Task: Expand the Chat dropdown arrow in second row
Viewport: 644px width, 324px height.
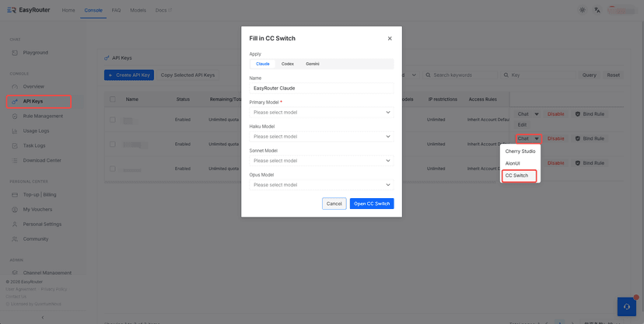Action: [537, 138]
